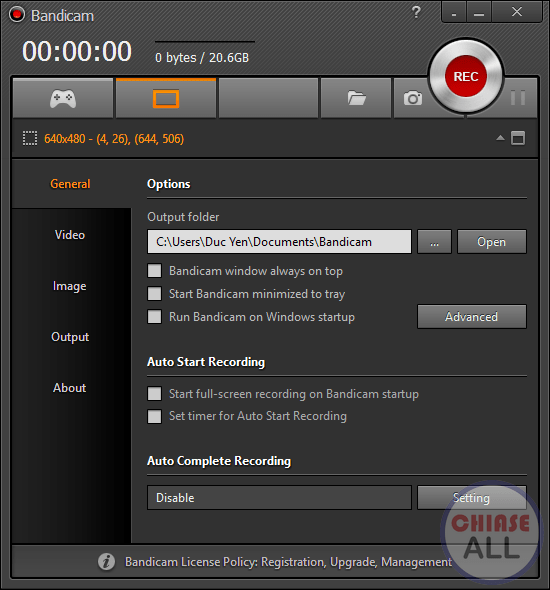Toggle the target window display icon
The height and width of the screenshot is (590, 550).
[518, 138]
